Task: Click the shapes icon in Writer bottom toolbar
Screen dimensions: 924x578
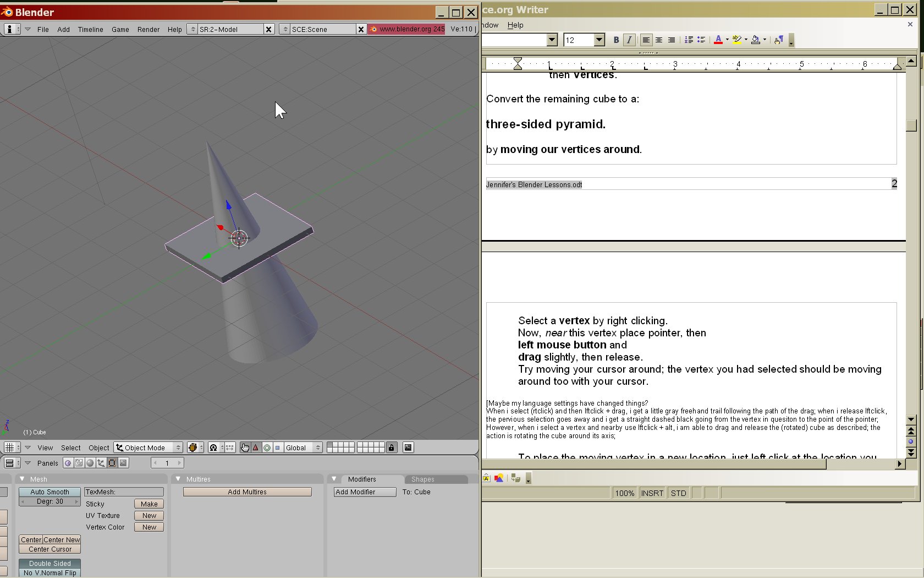Action: tap(499, 478)
